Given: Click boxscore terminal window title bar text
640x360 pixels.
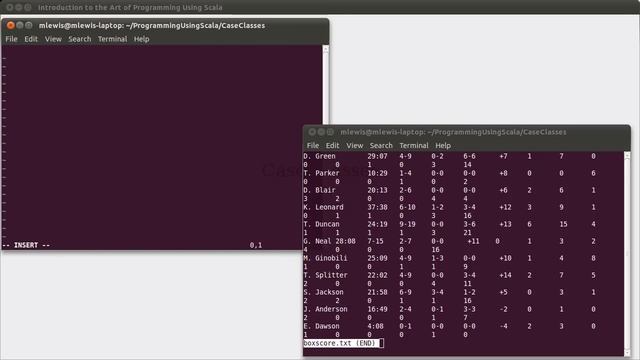Looking at the screenshot, I should [453, 132].
